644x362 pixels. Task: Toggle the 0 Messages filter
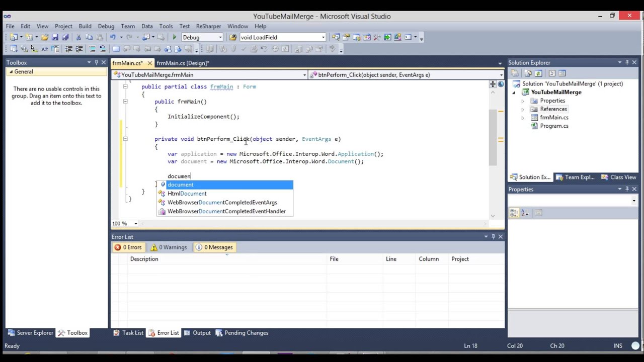click(x=214, y=247)
